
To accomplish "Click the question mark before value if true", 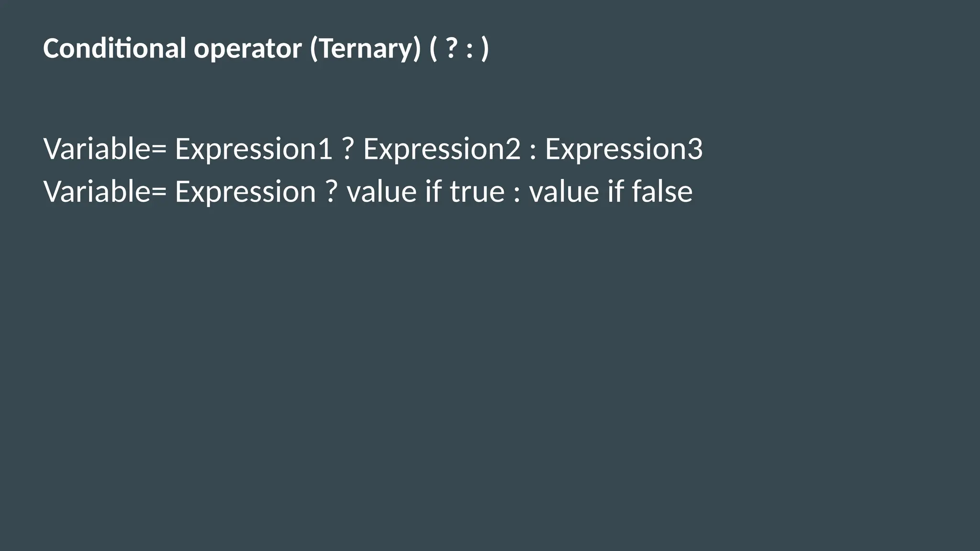I will point(331,191).
